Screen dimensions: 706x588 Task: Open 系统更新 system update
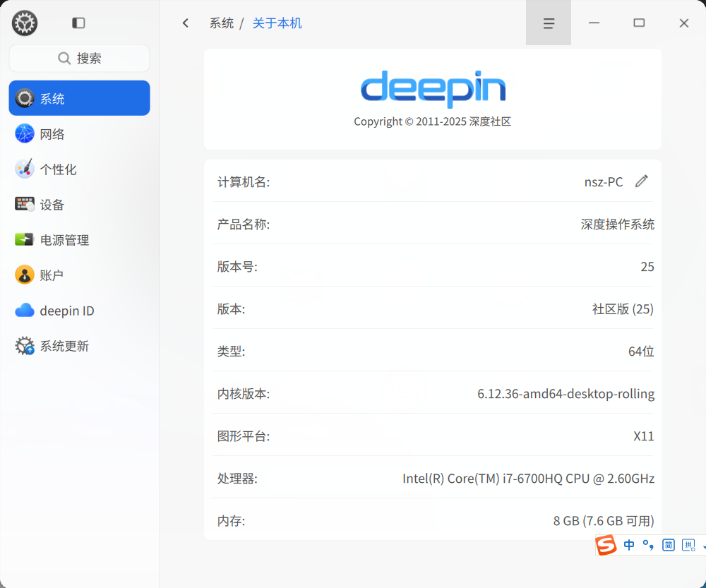(x=79, y=346)
